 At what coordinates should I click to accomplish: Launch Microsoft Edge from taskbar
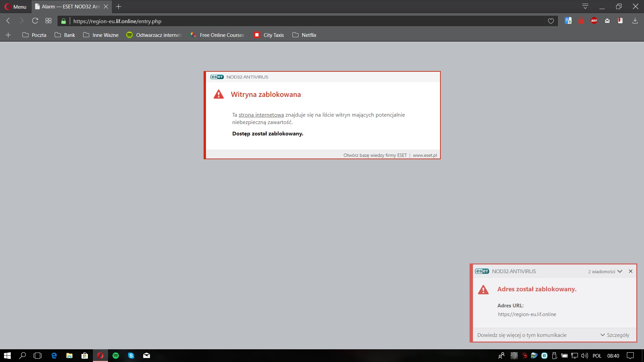point(54,356)
